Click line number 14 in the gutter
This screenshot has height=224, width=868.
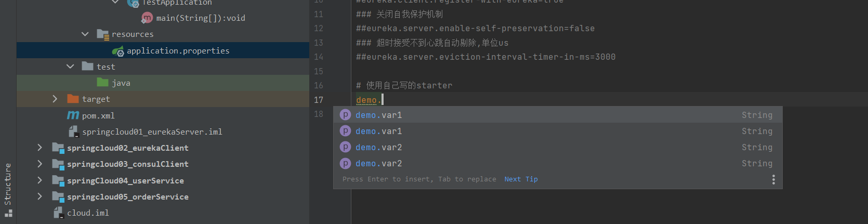tap(319, 57)
